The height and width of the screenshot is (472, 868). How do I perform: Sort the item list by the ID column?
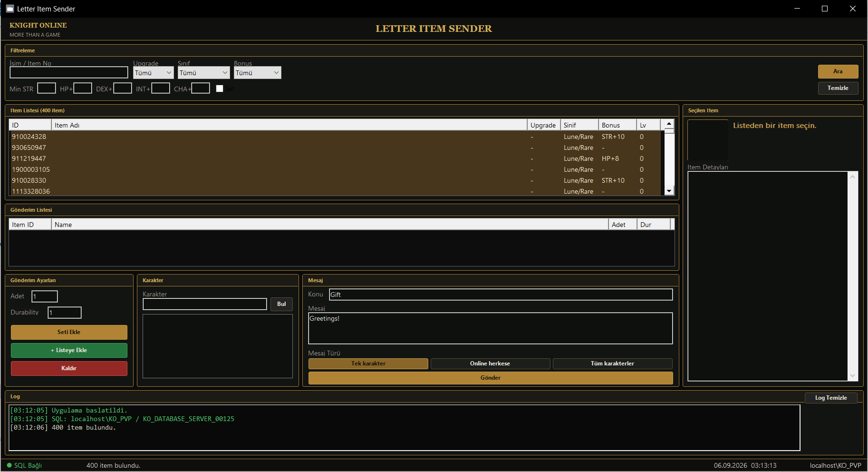(30, 125)
